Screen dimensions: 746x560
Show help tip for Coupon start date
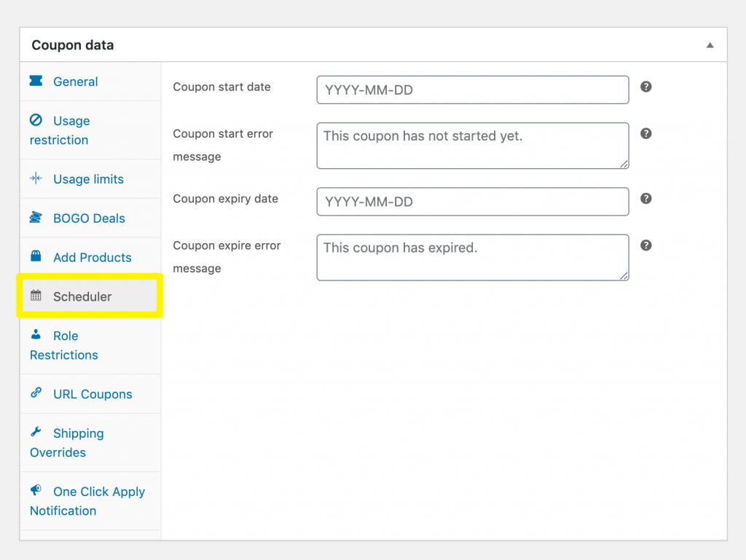coord(645,87)
